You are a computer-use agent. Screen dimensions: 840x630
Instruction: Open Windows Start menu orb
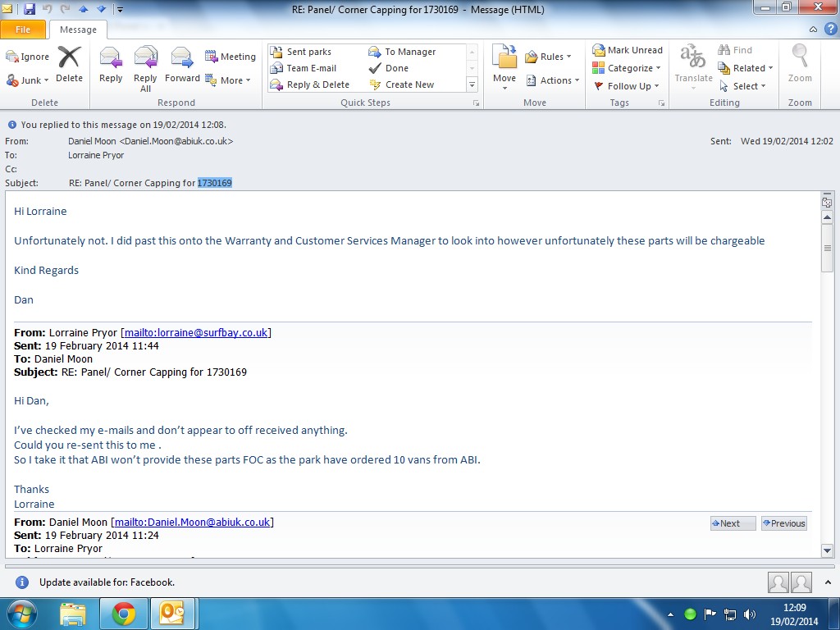21,614
